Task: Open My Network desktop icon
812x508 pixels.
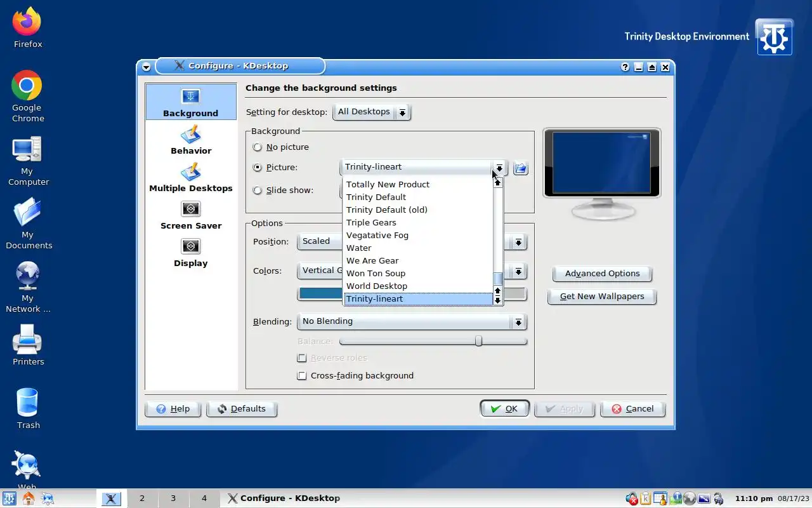Action: click(27, 287)
